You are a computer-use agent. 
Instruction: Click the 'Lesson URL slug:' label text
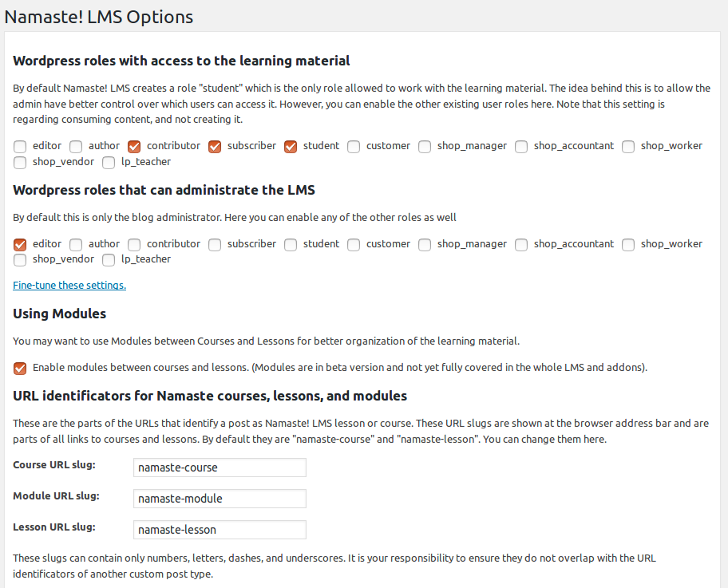pyautogui.click(x=54, y=527)
